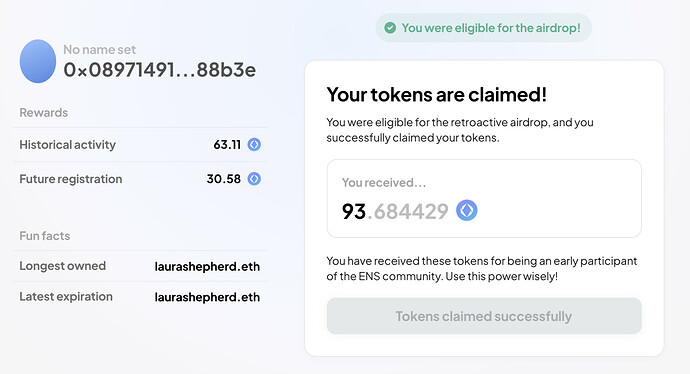
Task: Select the wallet address 0x08971491...88b3e
Action: tap(159, 70)
